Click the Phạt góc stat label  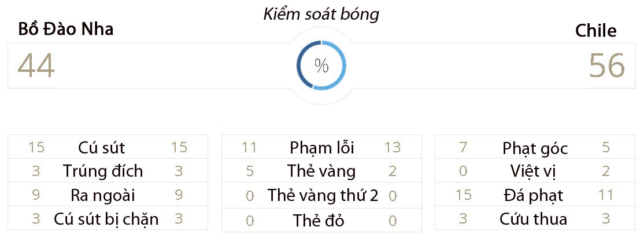pyautogui.click(x=535, y=148)
